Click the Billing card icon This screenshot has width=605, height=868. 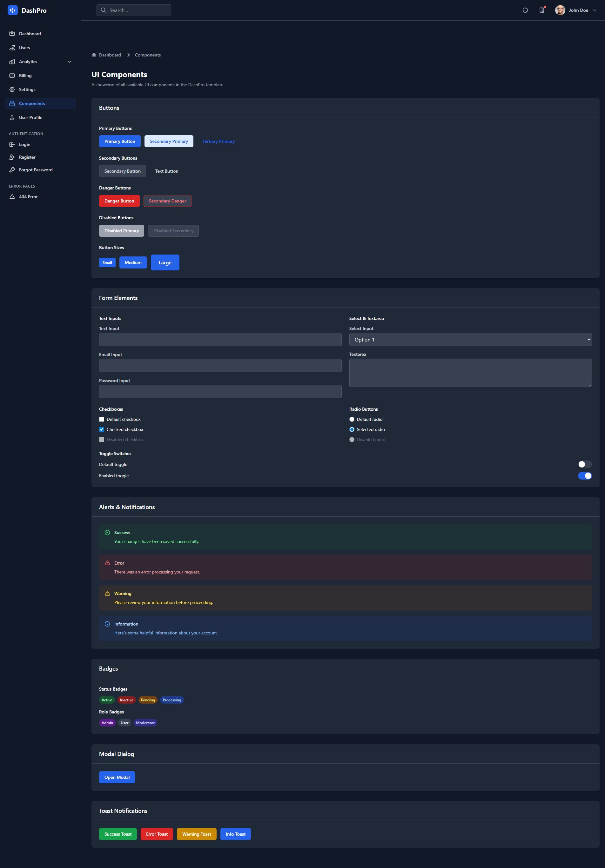[12, 76]
